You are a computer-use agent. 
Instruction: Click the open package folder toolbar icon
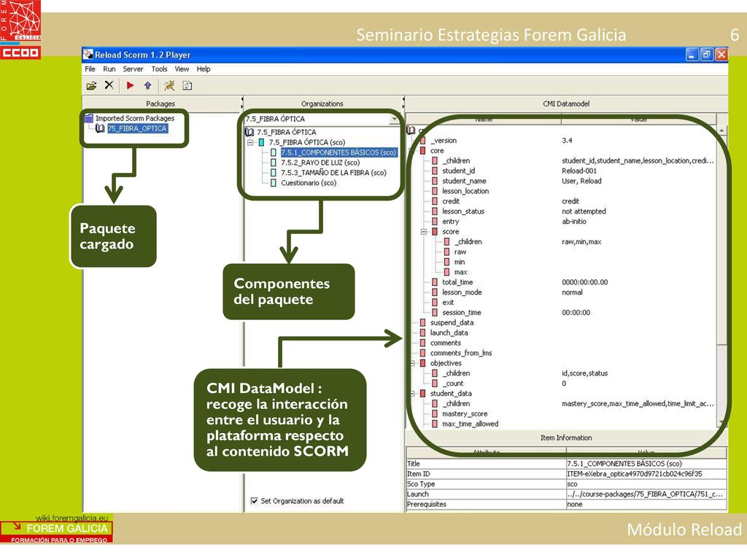[91, 86]
